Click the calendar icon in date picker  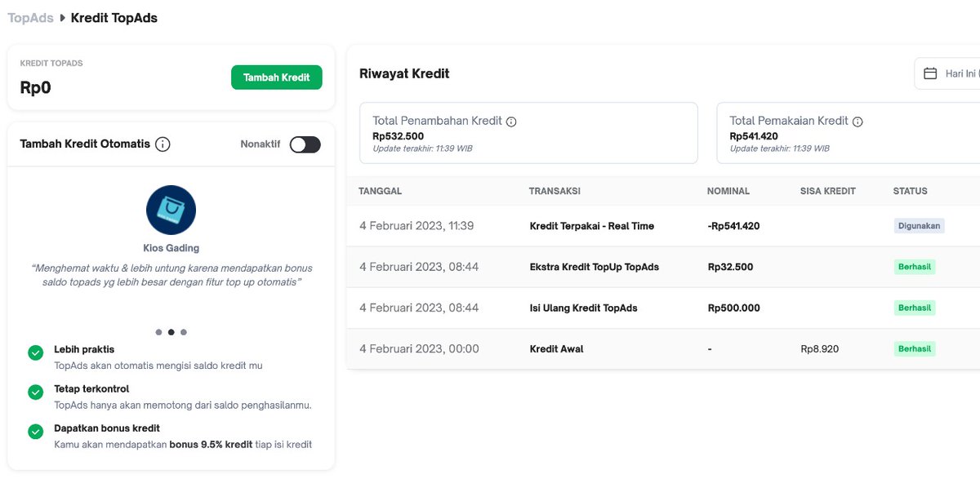(930, 73)
